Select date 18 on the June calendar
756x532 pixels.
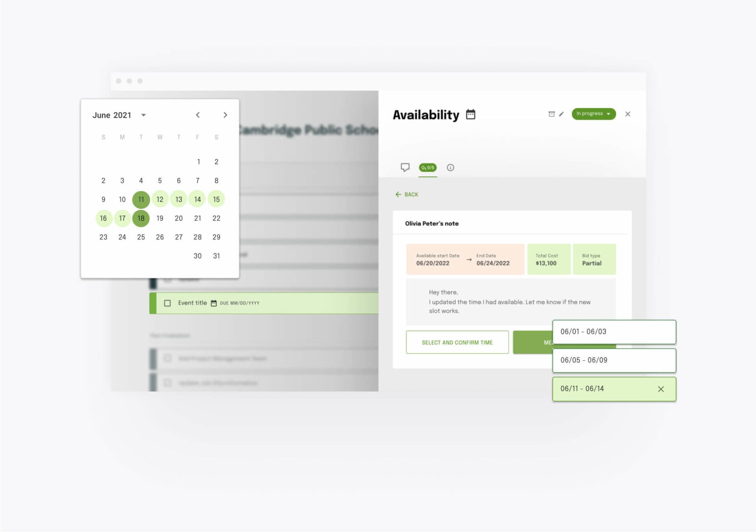click(141, 218)
